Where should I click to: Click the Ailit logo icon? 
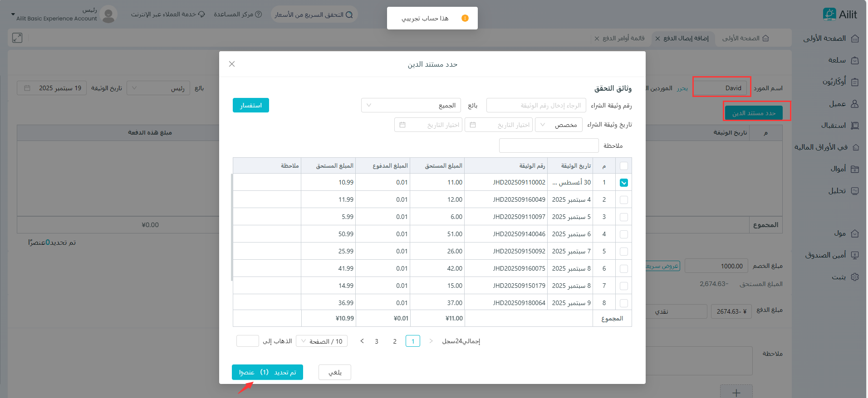tap(829, 15)
